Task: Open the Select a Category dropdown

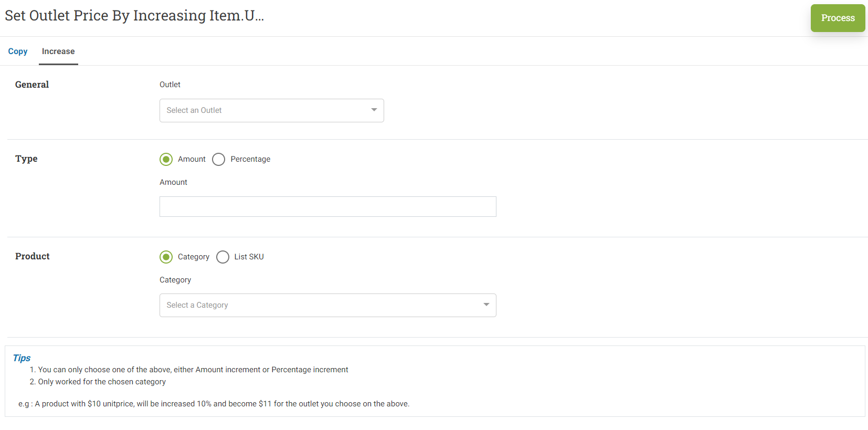Action: [327, 305]
